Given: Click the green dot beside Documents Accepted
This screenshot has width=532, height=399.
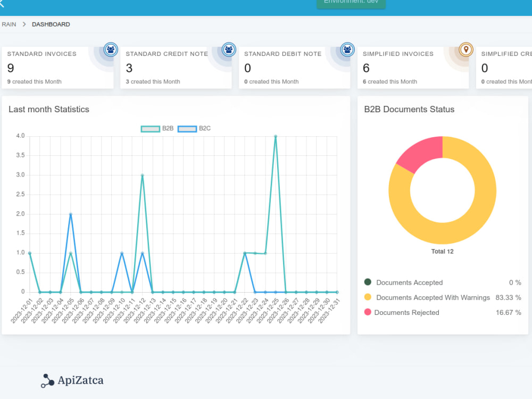Looking at the screenshot, I should 369,282.
